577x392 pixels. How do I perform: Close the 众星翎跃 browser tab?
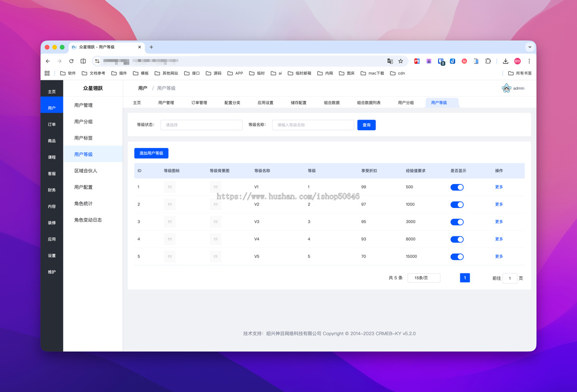tap(140, 47)
